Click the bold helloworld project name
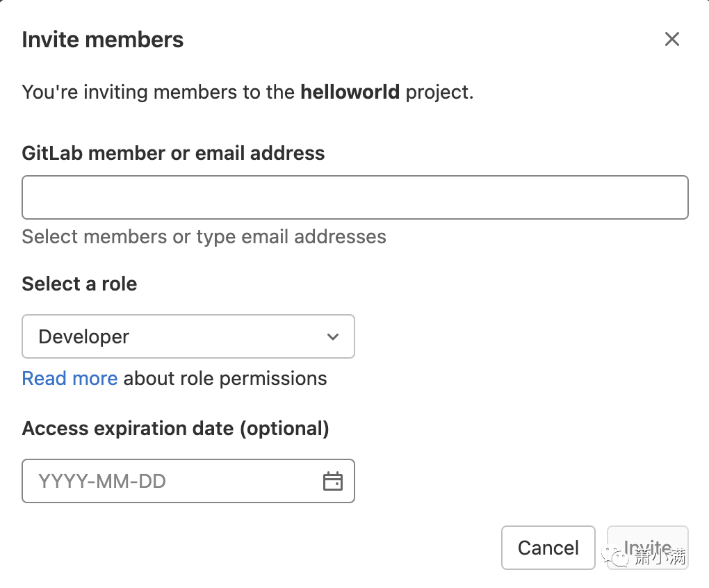This screenshot has height=588, width=709. point(350,92)
